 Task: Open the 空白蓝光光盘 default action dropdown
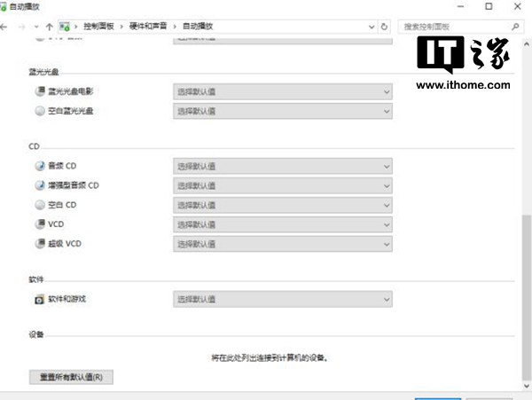282,111
